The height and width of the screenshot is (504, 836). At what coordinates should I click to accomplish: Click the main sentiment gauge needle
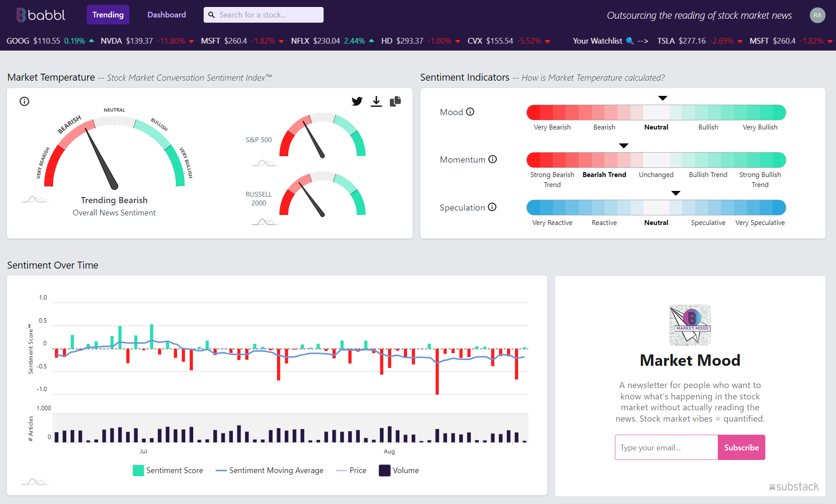tap(102, 159)
